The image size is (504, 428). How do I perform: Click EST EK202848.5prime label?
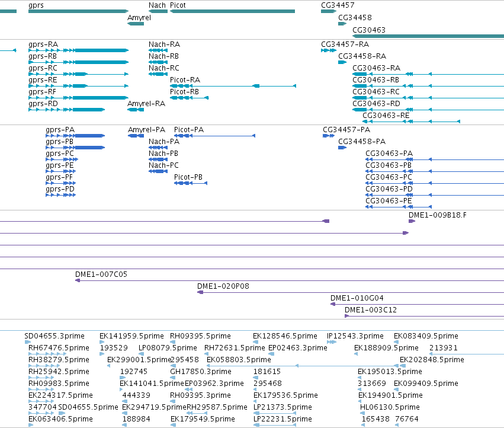[432, 360]
